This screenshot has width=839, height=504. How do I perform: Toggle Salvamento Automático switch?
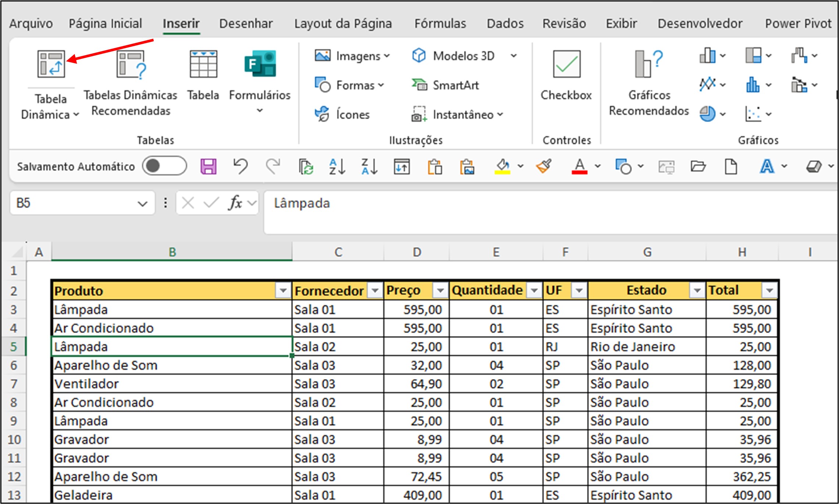point(164,166)
